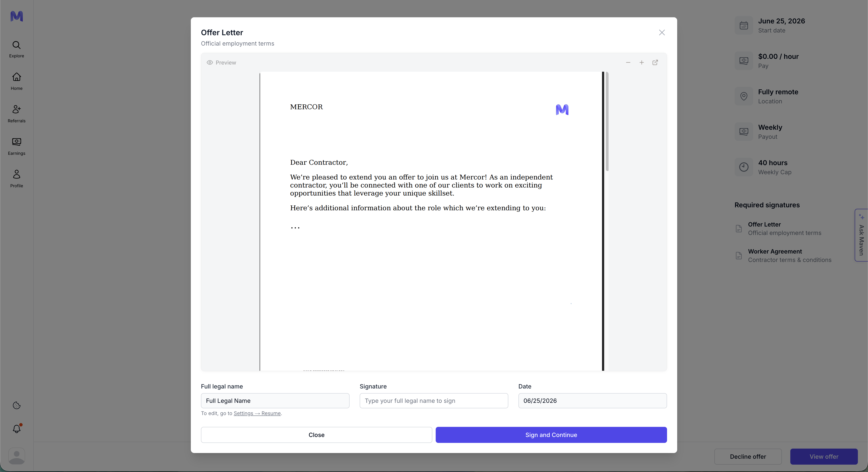
Task: Click the Location pin icon
Action: (744, 96)
